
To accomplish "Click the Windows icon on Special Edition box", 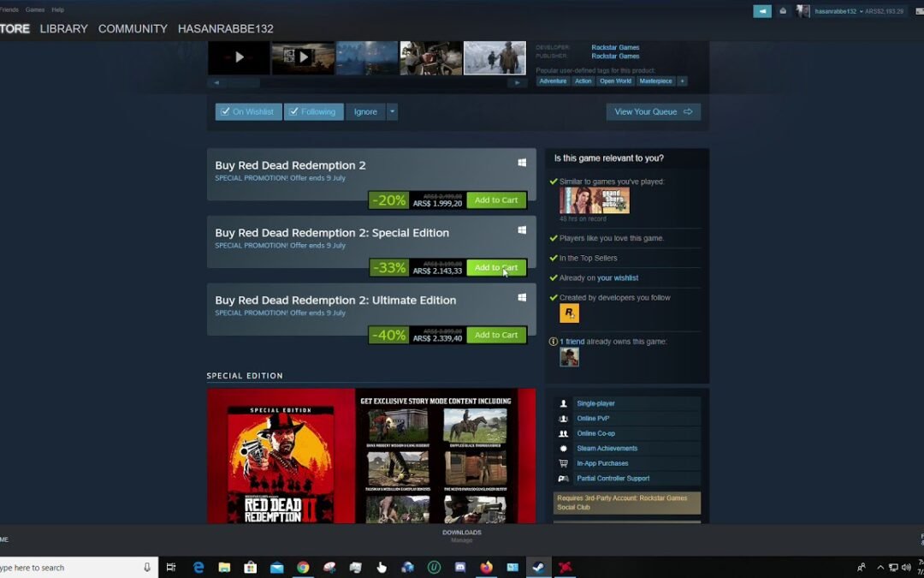I will pos(522,230).
